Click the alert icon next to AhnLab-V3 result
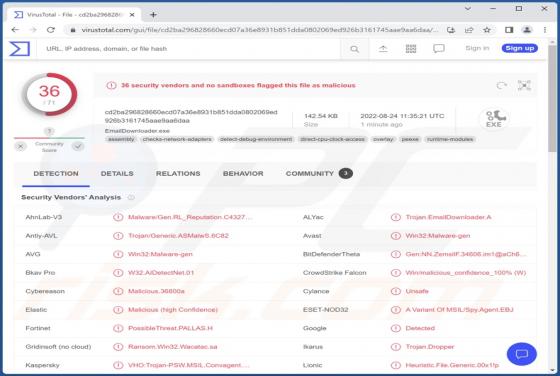 118,217
